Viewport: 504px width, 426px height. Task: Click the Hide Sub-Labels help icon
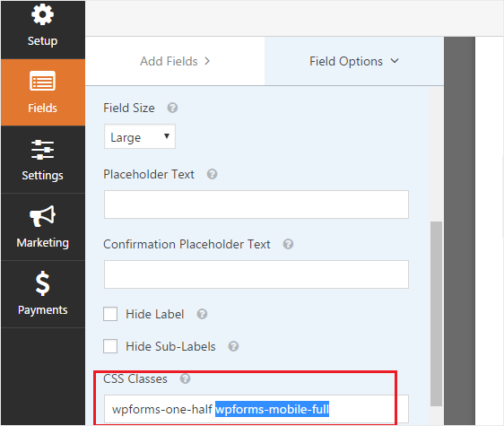coord(233,346)
